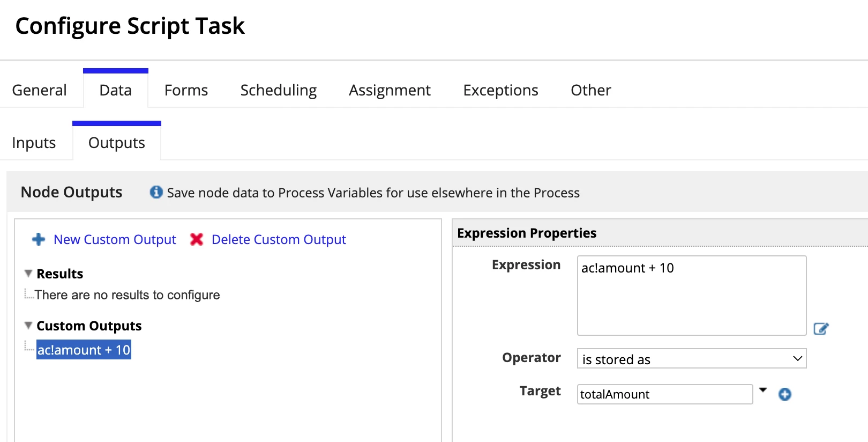This screenshot has width=868, height=442.
Task: Open the expression editor icon beside Expression box
Action: pos(821,329)
